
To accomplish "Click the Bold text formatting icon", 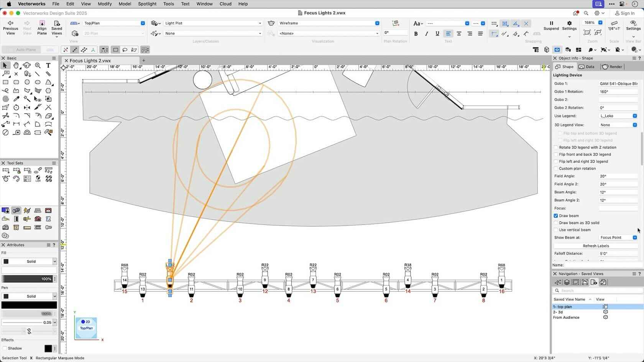I will pos(416,34).
